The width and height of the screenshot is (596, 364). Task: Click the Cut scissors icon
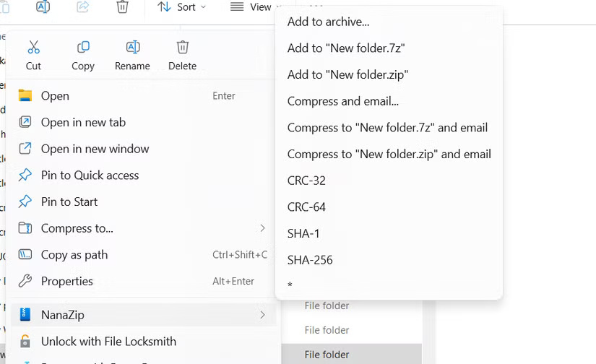pos(33,48)
